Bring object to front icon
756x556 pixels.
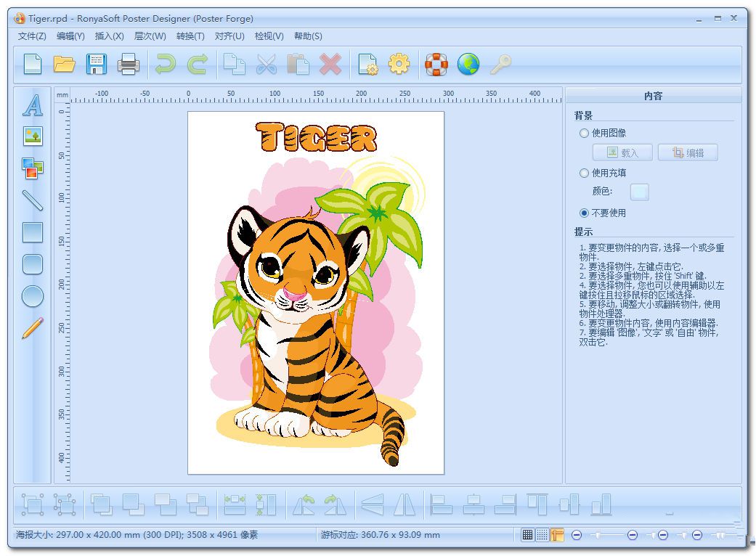(102, 504)
